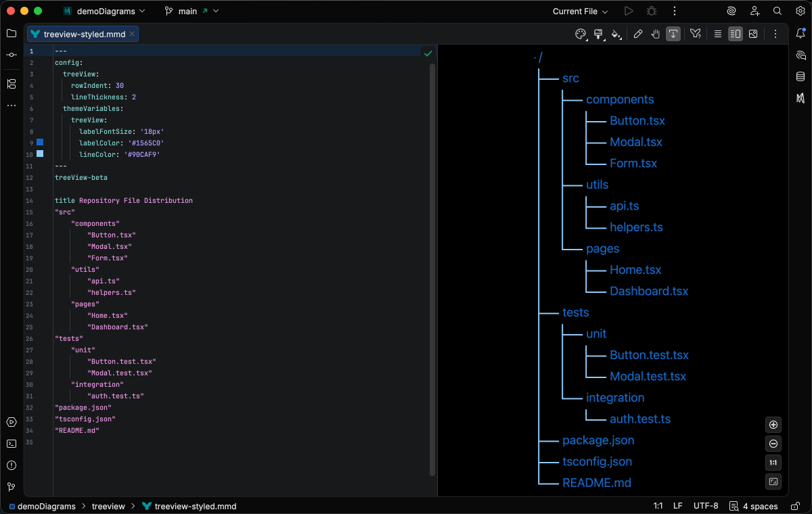Open the Mermaid panel icon in the right sidebar
Image resolution: width=812 pixels, height=514 pixels.
coord(800,97)
